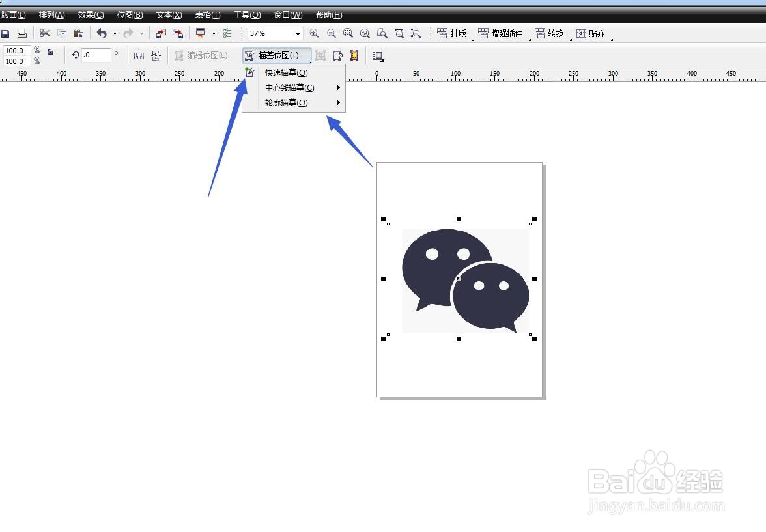Select 快速描摹 quick trace menu item
This screenshot has width=766, height=532.
click(x=294, y=73)
